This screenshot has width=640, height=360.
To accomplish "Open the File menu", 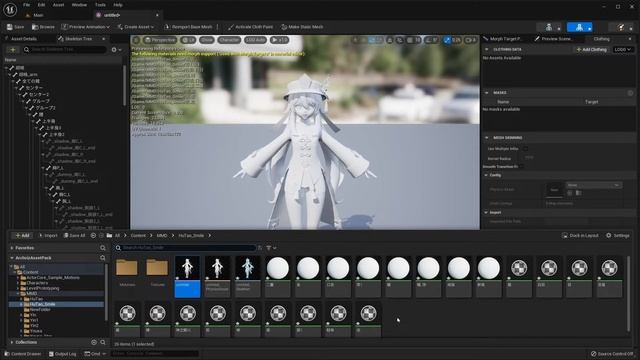I will tap(27, 5).
